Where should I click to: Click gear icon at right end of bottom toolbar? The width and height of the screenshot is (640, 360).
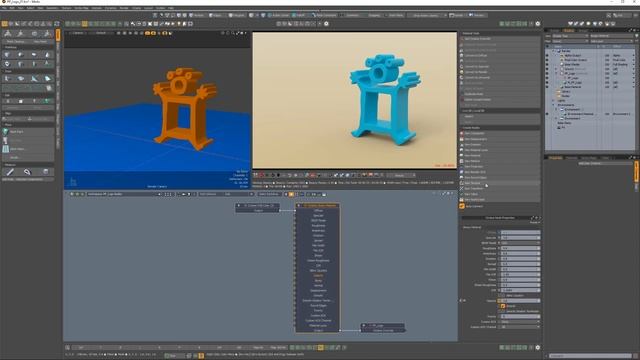538,347
